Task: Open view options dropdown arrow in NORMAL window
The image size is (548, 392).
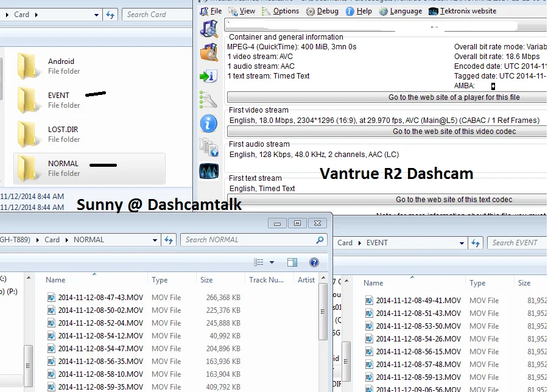Action: (272, 262)
